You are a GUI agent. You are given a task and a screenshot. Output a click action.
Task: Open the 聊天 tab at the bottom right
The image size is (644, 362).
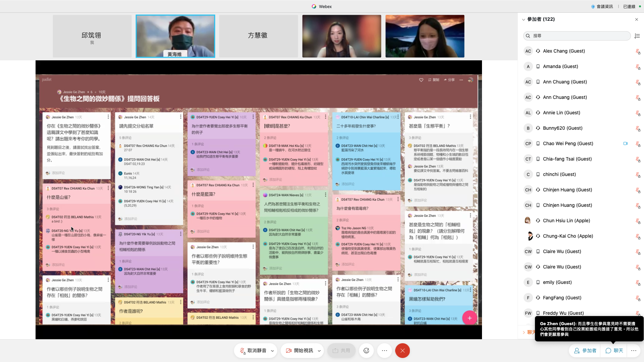[x=614, y=351]
